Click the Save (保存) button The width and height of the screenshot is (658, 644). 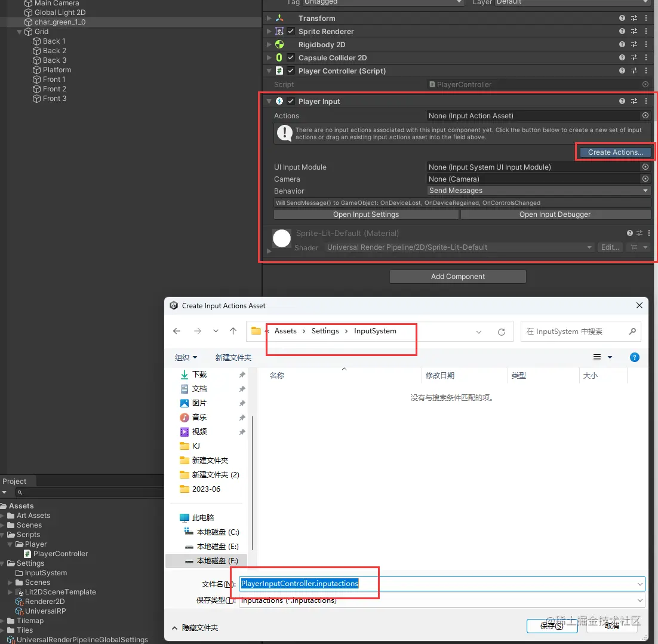tap(552, 626)
